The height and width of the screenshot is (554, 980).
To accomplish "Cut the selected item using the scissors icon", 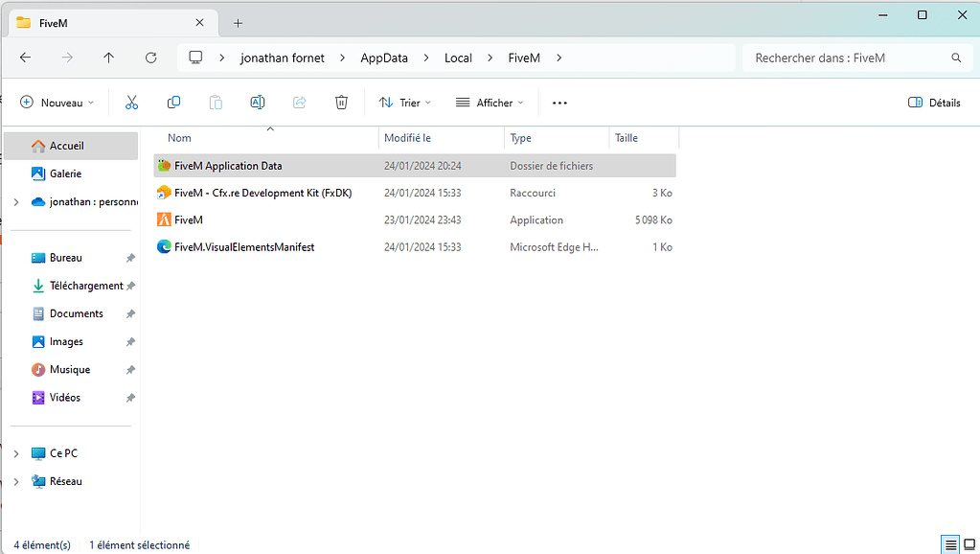I will pos(131,103).
